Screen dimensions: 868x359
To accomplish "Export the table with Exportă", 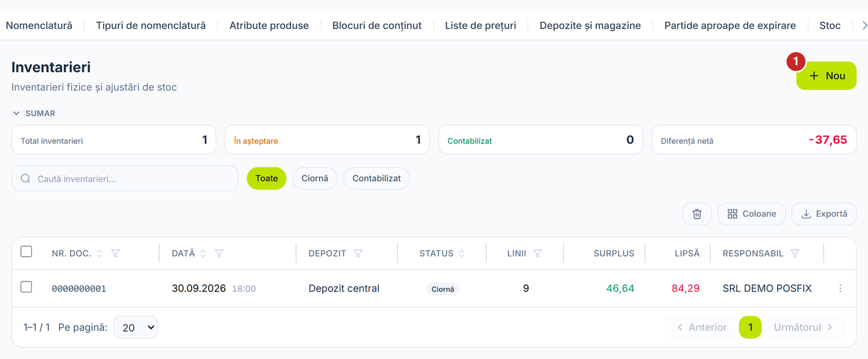I will (x=824, y=214).
